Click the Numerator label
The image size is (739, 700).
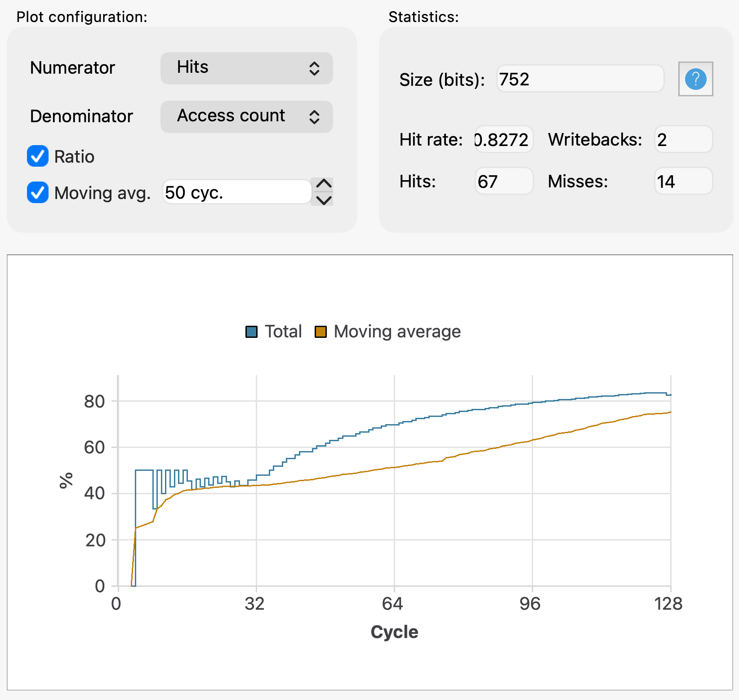coord(72,68)
